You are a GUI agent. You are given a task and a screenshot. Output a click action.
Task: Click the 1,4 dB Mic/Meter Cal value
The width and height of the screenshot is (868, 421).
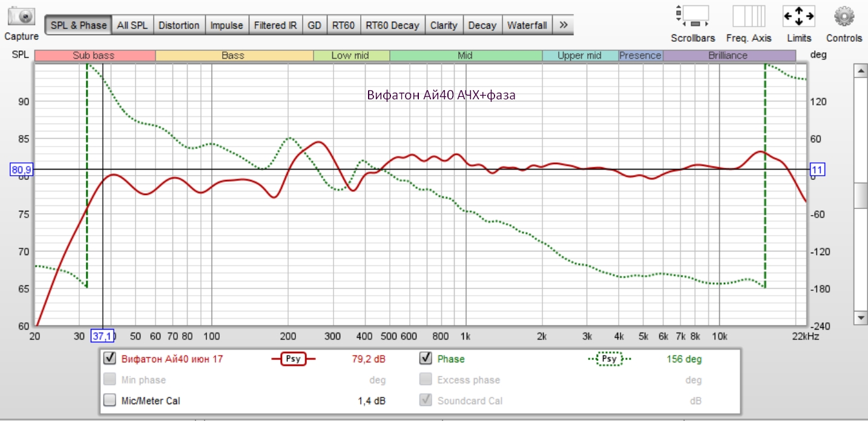click(372, 400)
